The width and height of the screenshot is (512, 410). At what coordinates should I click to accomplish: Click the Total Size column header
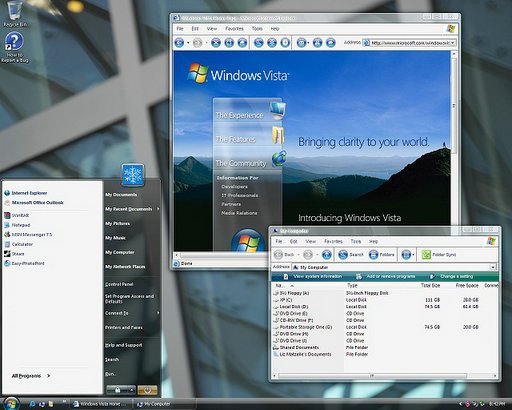pyautogui.click(x=430, y=285)
